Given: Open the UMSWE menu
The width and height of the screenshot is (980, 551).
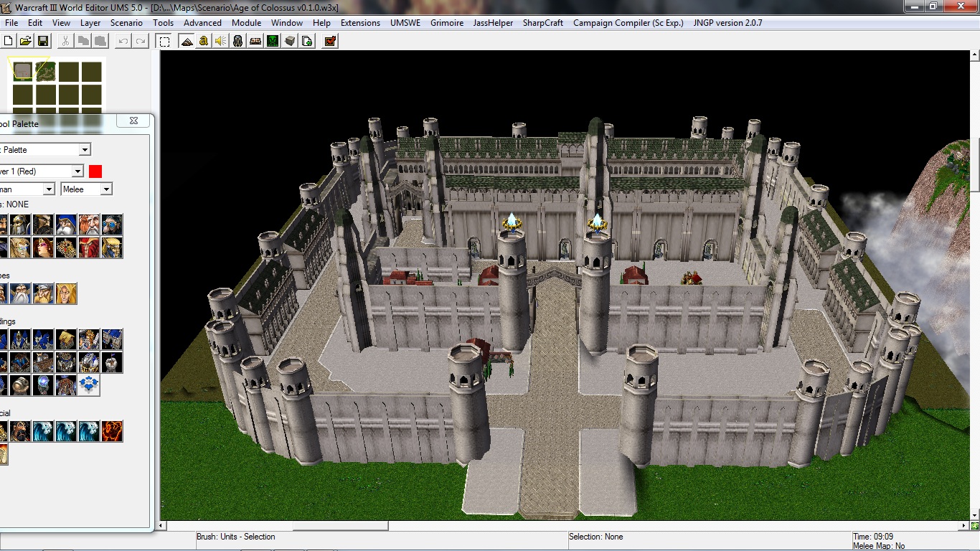Looking at the screenshot, I should click(x=405, y=23).
